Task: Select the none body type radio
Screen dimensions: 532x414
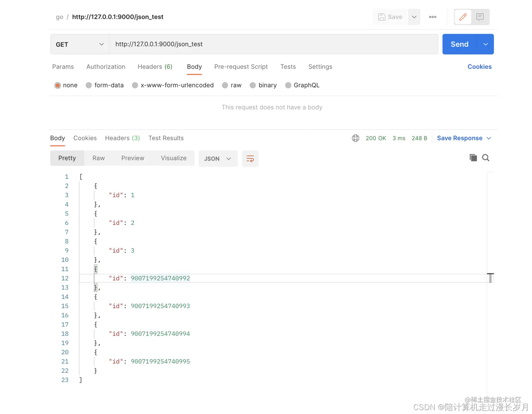Action: pos(57,85)
